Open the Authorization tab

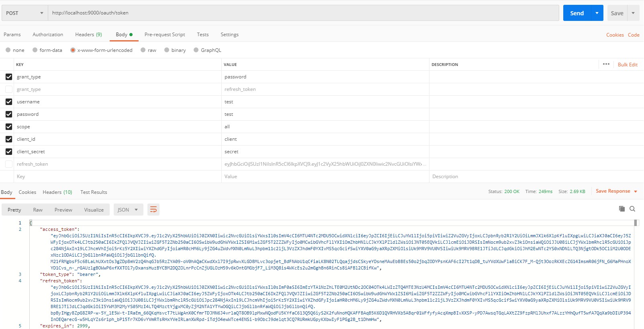(48, 35)
